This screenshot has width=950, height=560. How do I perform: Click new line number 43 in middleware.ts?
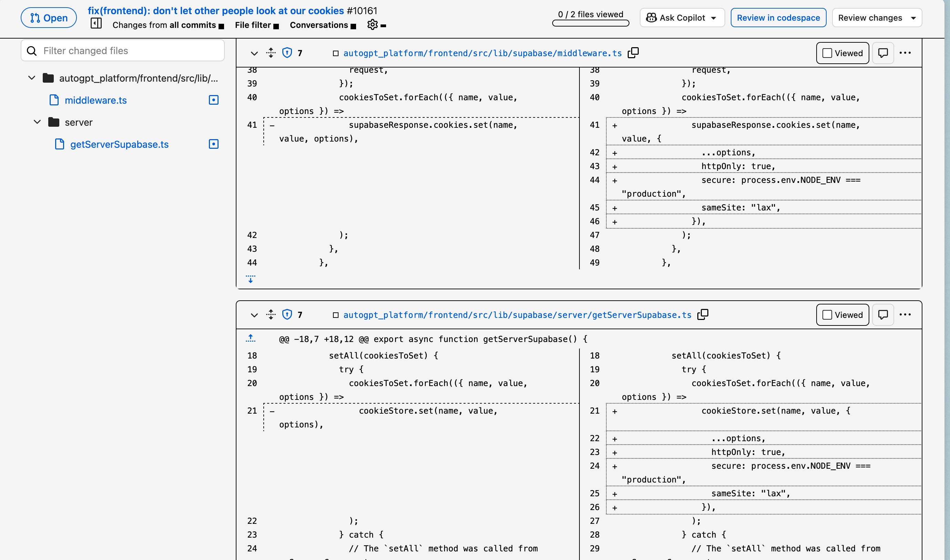(594, 166)
